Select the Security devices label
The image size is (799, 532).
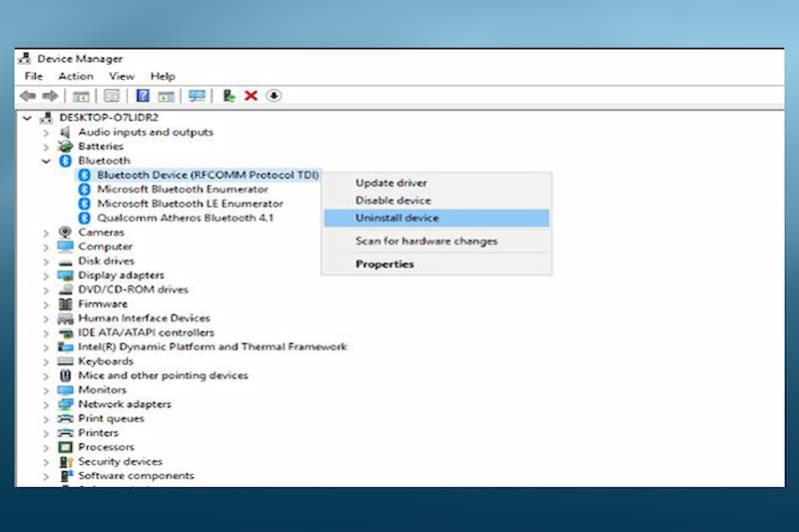pyautogui.click(x=120, y=461)
